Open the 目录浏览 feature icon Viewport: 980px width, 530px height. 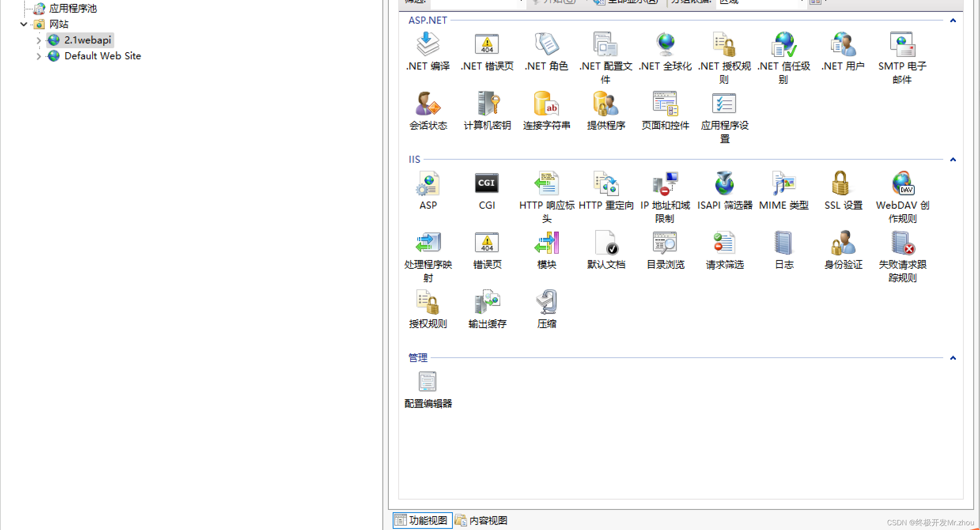coord(665,243)
